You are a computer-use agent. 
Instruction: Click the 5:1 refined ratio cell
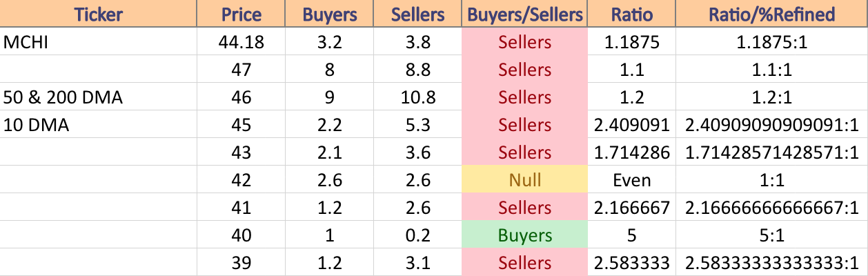click(771, 235)
